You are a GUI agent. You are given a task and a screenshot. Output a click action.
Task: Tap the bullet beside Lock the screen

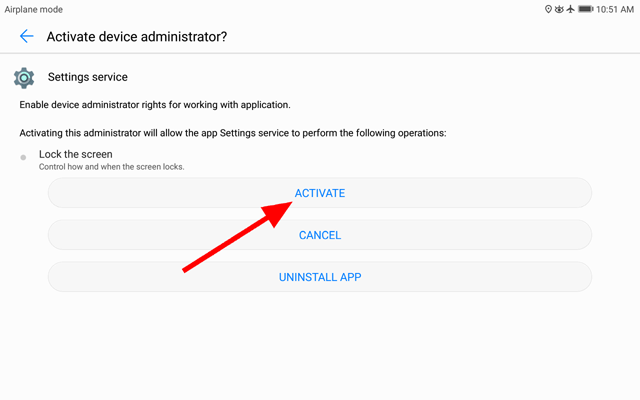(x=23, y=157)
